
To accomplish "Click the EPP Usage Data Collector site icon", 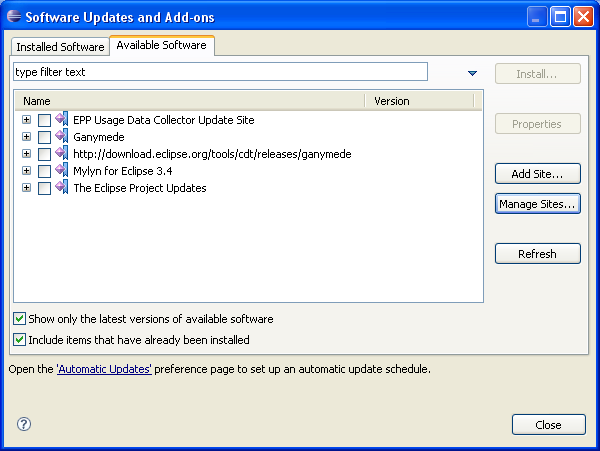I will tap(62, 120).
